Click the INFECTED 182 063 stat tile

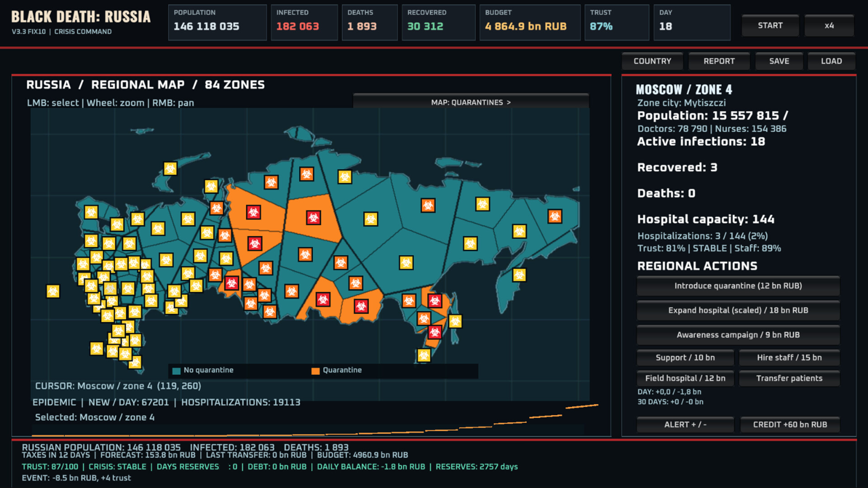click(x=304, y=23)
